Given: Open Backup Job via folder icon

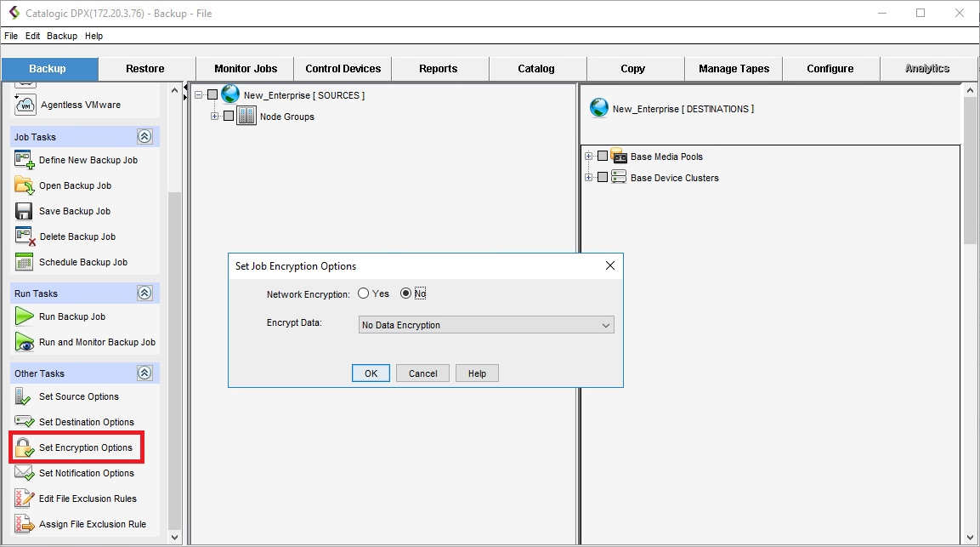Looking at the screenshot, I should tap(24, 185).
